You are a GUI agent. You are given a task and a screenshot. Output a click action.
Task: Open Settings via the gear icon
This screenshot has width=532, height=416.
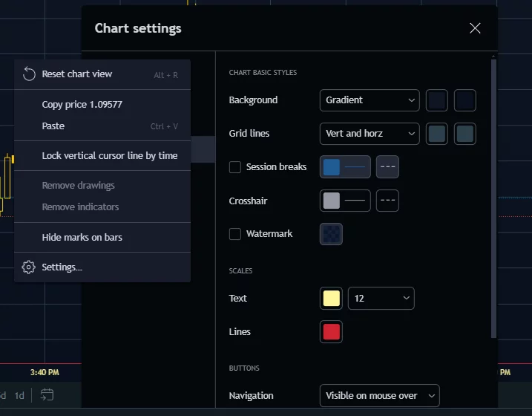pyautogui.click(x=29, y=267)
